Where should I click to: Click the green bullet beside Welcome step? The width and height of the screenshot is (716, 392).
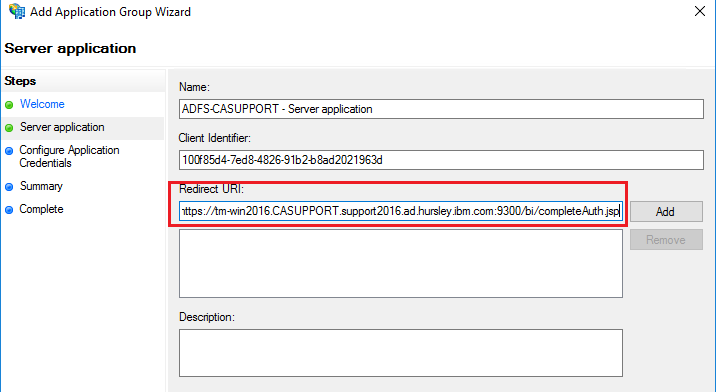coord(9,105)
